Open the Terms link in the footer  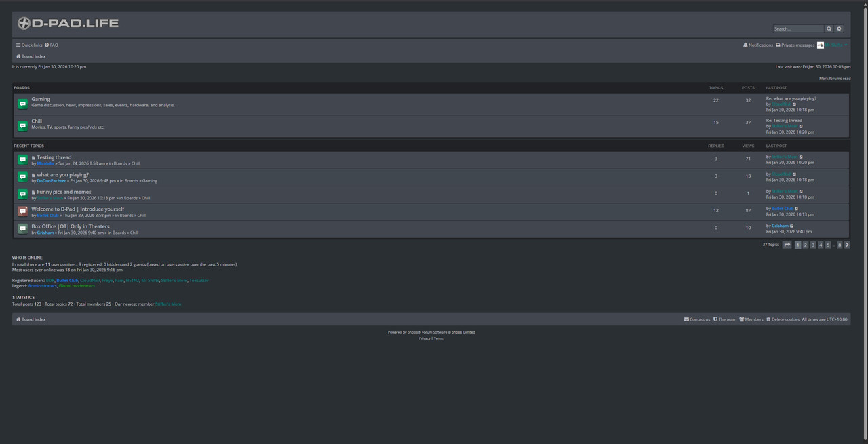click(x=439, y=338)
